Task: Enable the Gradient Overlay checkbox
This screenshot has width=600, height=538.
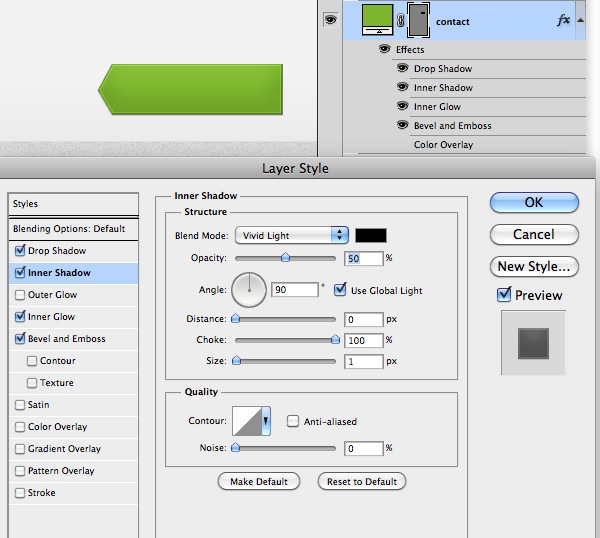Action: [x=20, y=449]
